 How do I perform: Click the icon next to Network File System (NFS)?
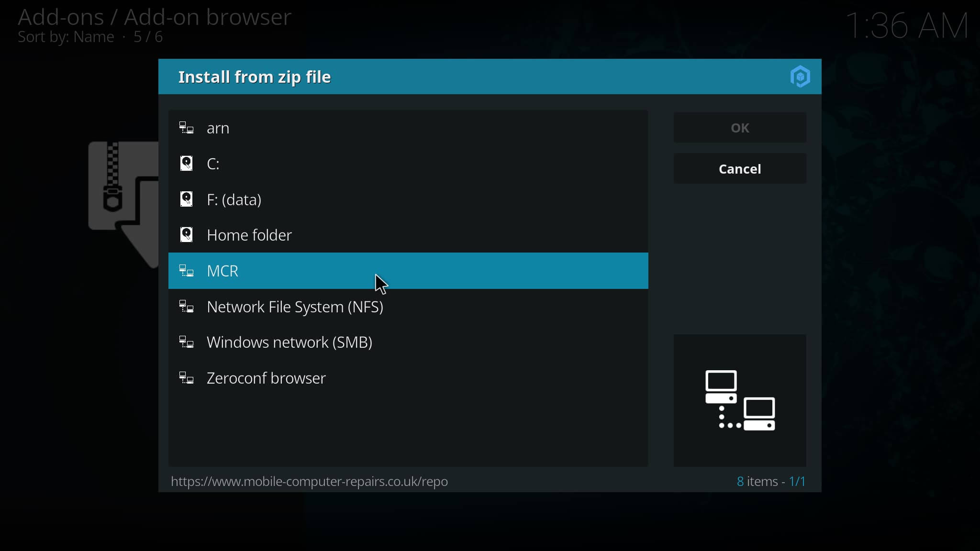pyautogui.click(x=186, y=307)
